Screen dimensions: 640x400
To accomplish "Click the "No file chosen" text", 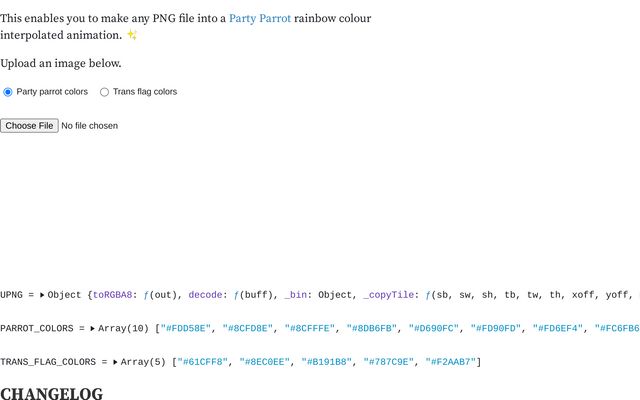I will 89,126.
